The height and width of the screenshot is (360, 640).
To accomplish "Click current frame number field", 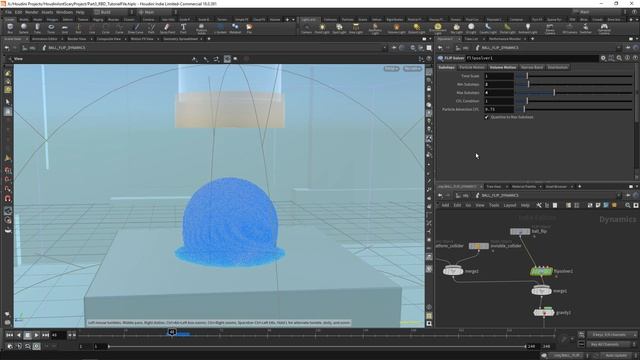I will pyautogui.click(x=58, y=335).
